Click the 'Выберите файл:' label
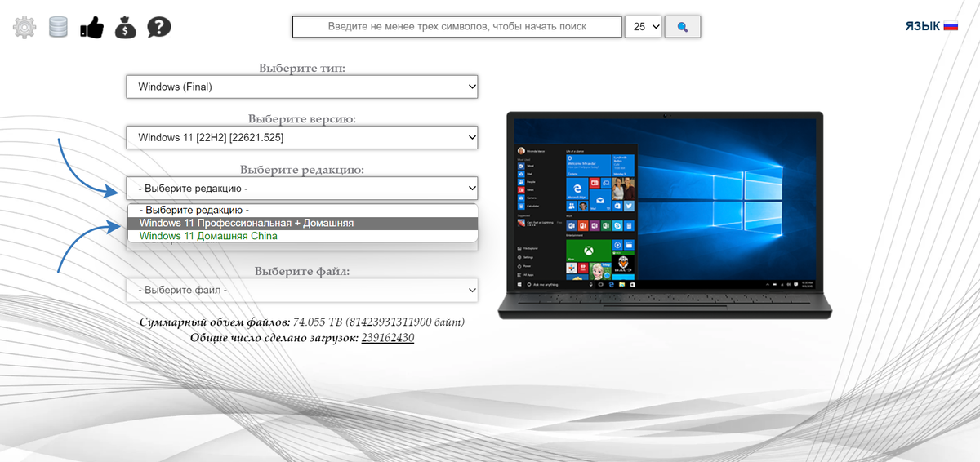Screen dimensions: 980x462 click(302, 271)
